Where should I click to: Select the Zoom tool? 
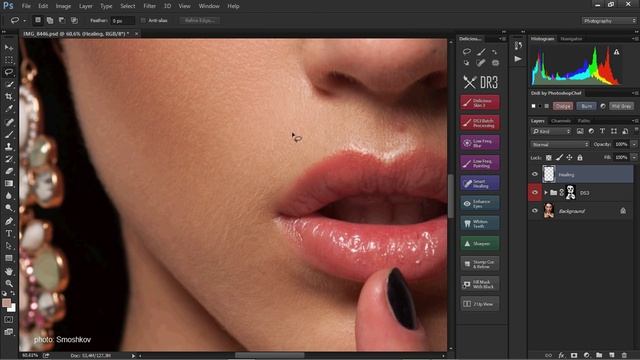point(9,283)
